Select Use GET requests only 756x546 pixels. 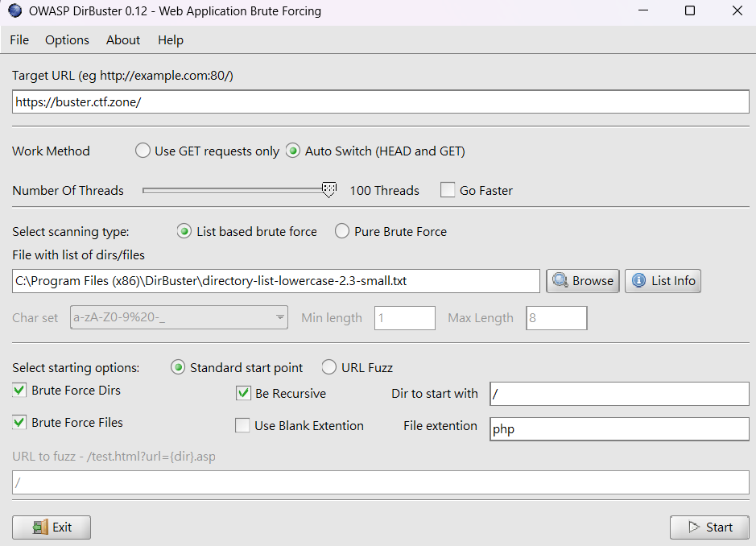[143, 151]
